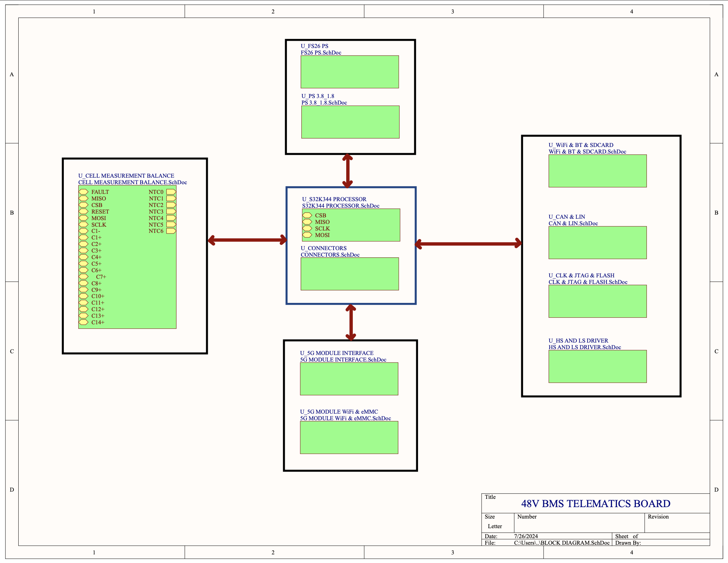728x563 pixels.
Task: Click the CONNECTORS.SchDoc filename text
Action: (330, 255)
